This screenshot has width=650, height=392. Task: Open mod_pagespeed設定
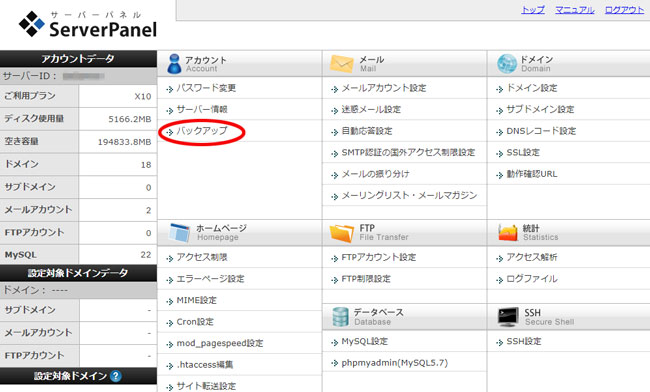coord(220,344)
